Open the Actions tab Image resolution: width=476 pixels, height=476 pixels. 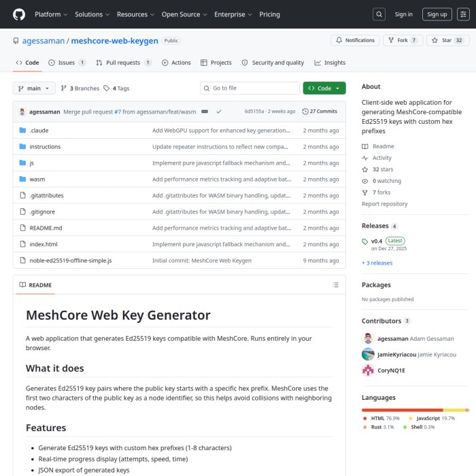(x=176, y=63)
